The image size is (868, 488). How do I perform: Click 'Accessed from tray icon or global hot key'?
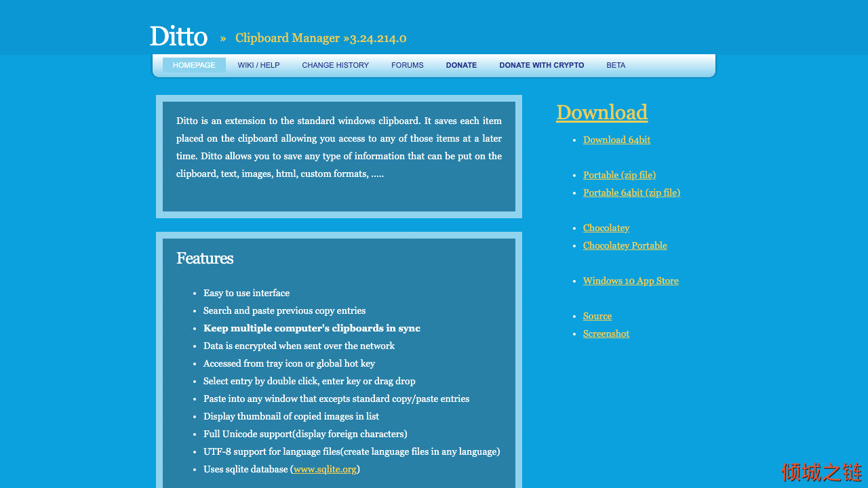pos(289,363)
